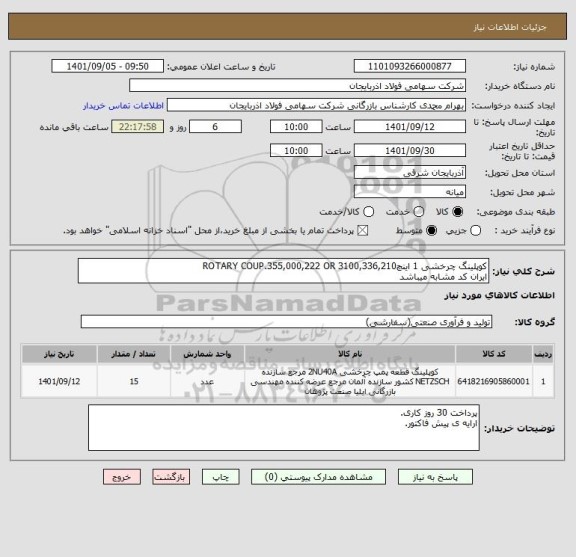The height and width of the screenshot is (557, 576).
Task: Click the کد کالا column header
Action: 494,354
